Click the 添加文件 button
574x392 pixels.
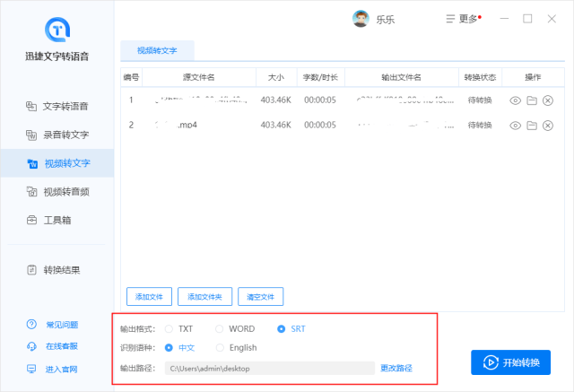point(149,296)
